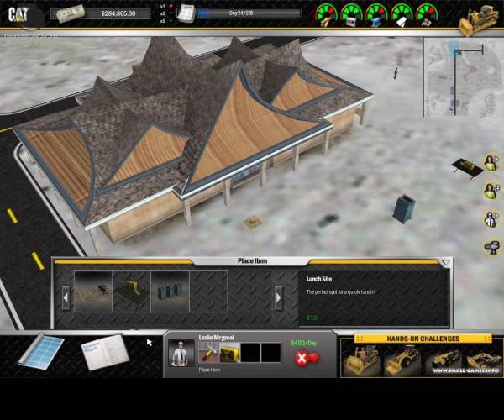
Task: Check the gauge with the blue steel beam
Action: pos(376,15)
